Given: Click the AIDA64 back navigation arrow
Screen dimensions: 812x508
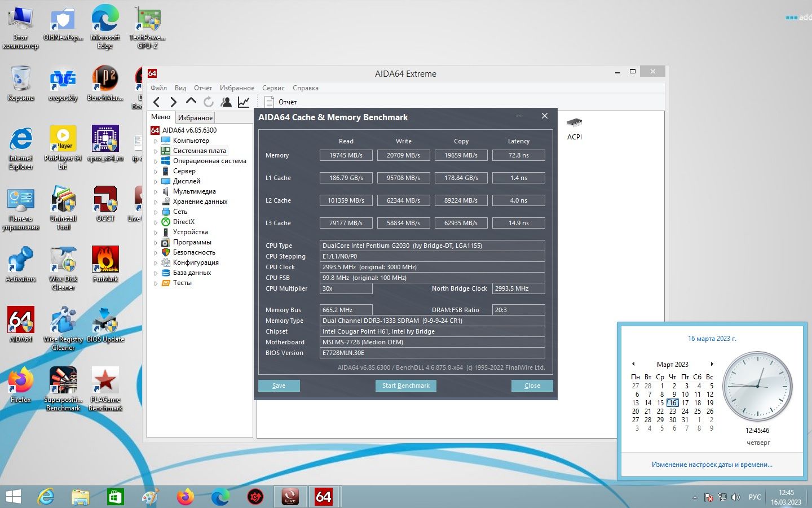Looking at the screenshot, I should click(157, 102).
